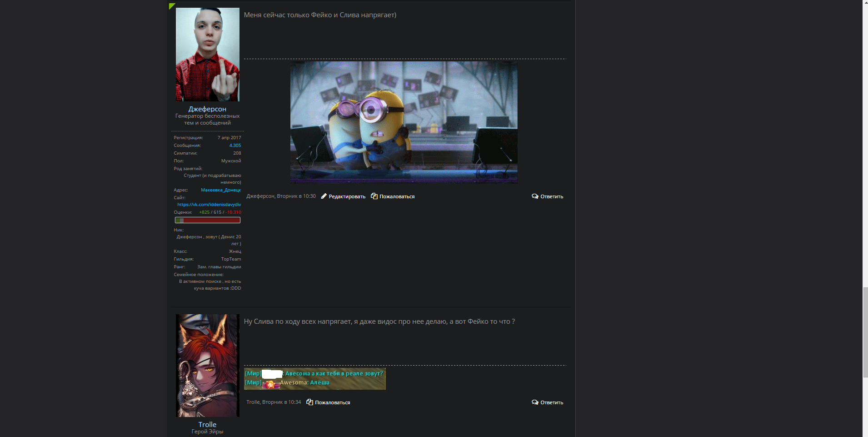Image resolution: width=868 pixels, height=437 pixels.
Task: Click the game chat signature image
Action: 314,379
